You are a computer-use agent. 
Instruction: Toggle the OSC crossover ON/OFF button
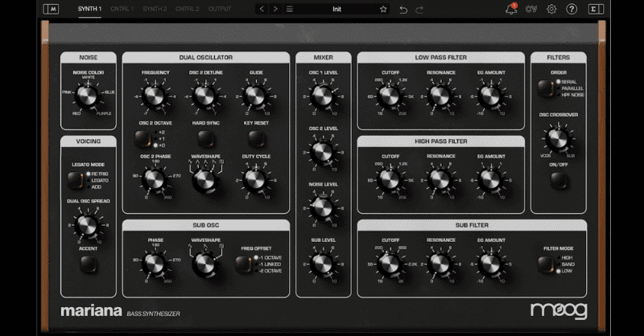pyautogui.click(x=558, y=180)
